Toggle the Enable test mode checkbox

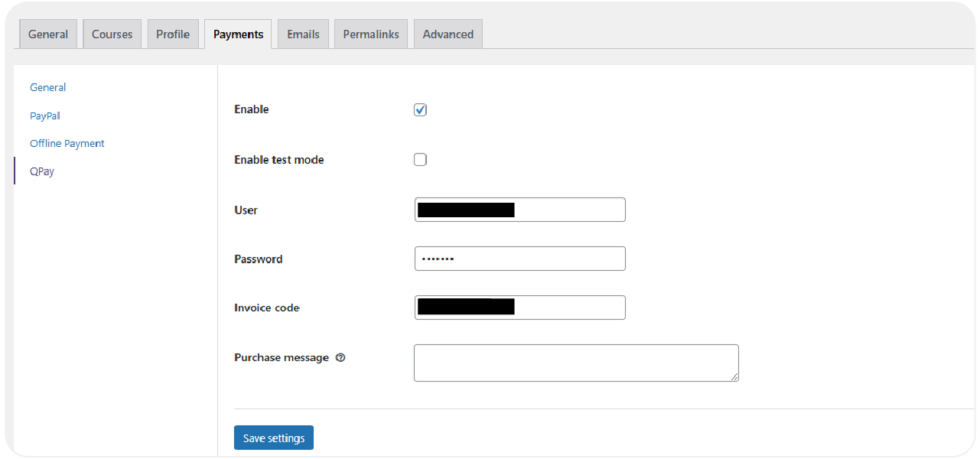pos(420,159)
